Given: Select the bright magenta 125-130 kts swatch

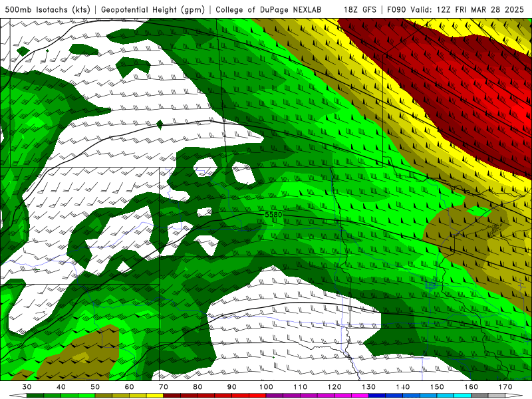Looking at the screenshot, I should point(360,396).
